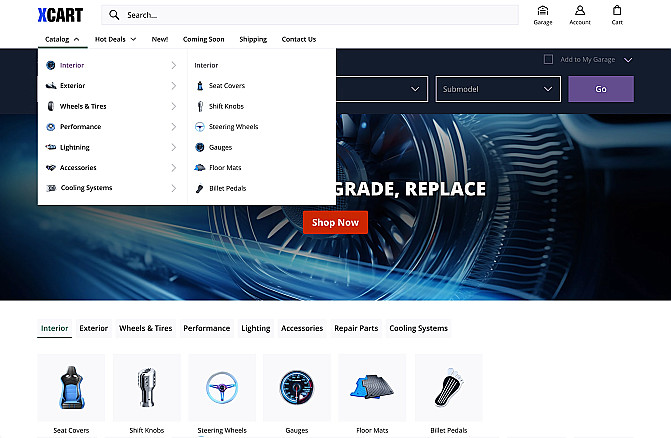Select the Repair Parts category tab
Viewport: 671px width, 438px height.
(x=356, y=328)
